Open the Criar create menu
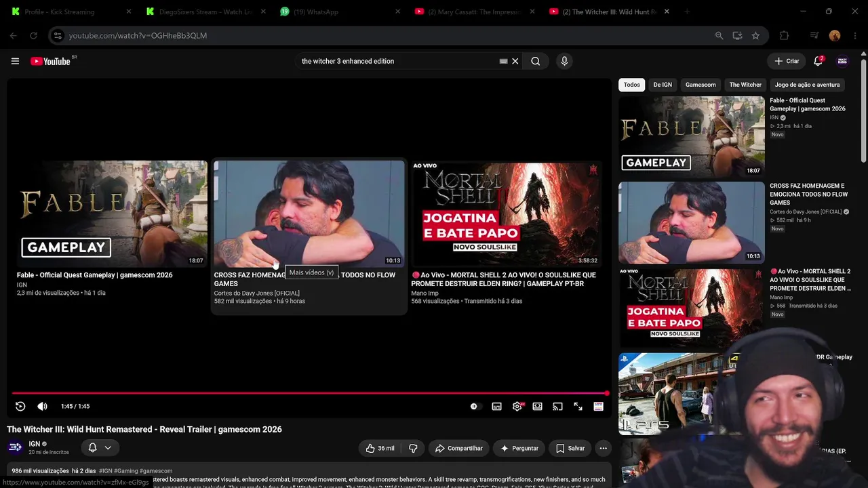Image resolution: width=868 pixels, height=488 pixels. 787,61
